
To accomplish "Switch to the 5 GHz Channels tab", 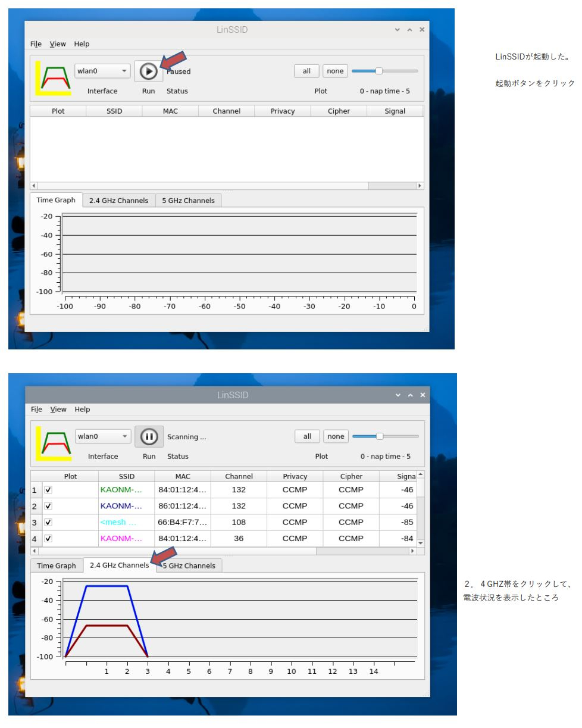I will [189, 200].
